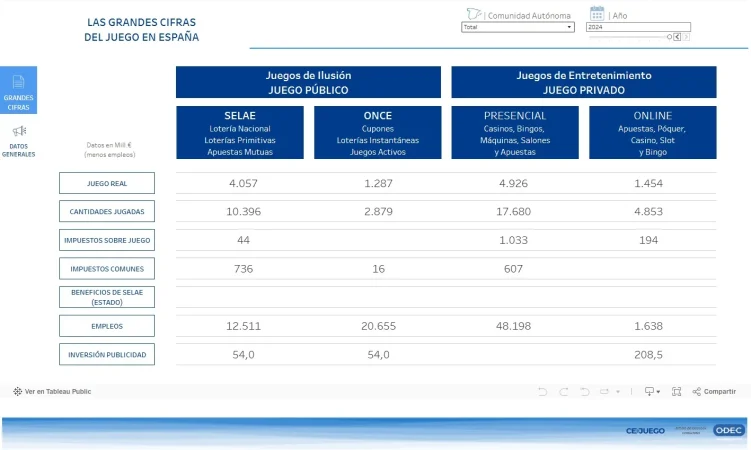751x450 pixels.
Task: Click the Compartir share button
Action: click(x=714, y=392)
